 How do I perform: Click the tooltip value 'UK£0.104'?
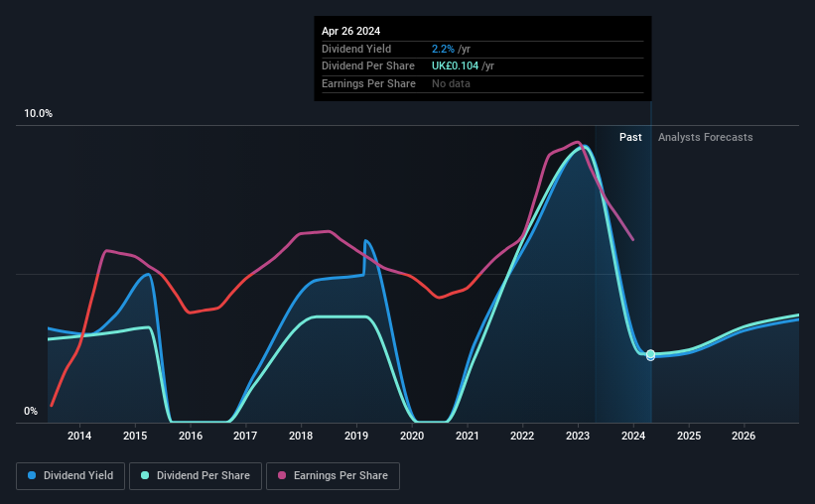[456, 66]
